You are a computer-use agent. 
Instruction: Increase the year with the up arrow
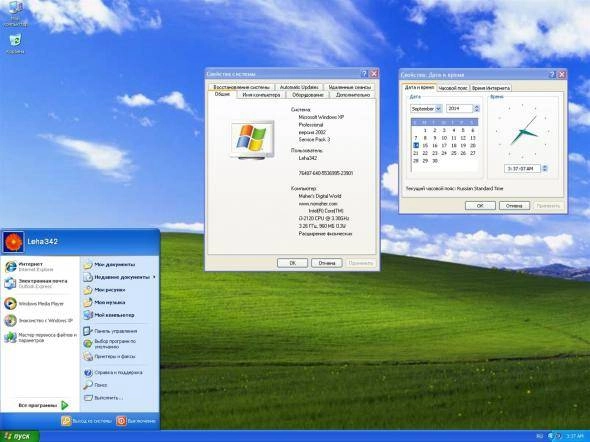(x=477, y=107)
